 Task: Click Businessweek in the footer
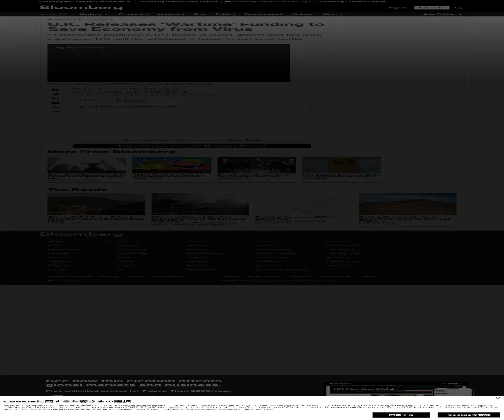point(206,254)
